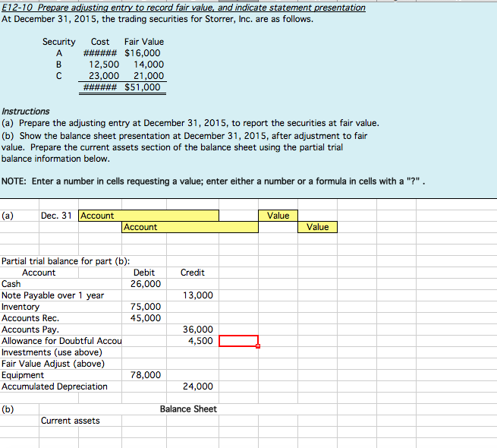The height and width of the screenshot is (448, 497).
Task: Click the Equipment debit 78,000 cell
Action: click(146, 375)
